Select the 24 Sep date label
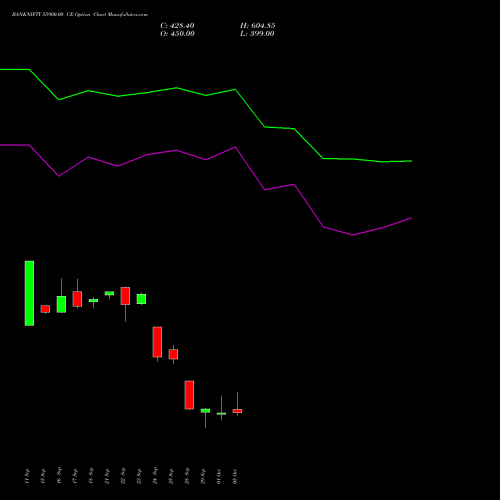The image size is (500, 500). (x=155, y=476)
